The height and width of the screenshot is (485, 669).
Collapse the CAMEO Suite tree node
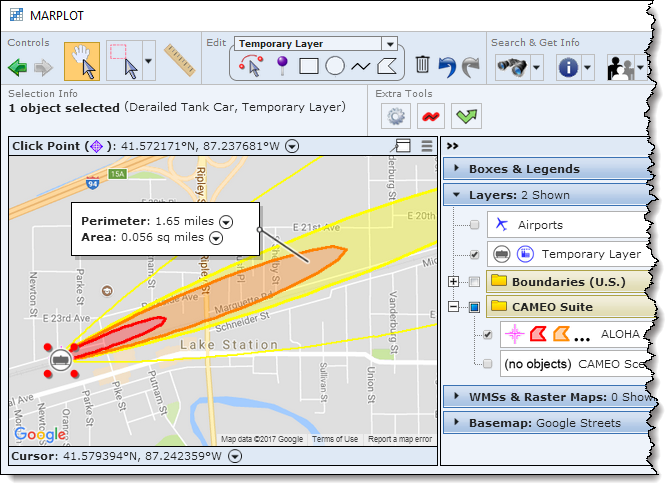pyautogui.click(x=455, y=307)
